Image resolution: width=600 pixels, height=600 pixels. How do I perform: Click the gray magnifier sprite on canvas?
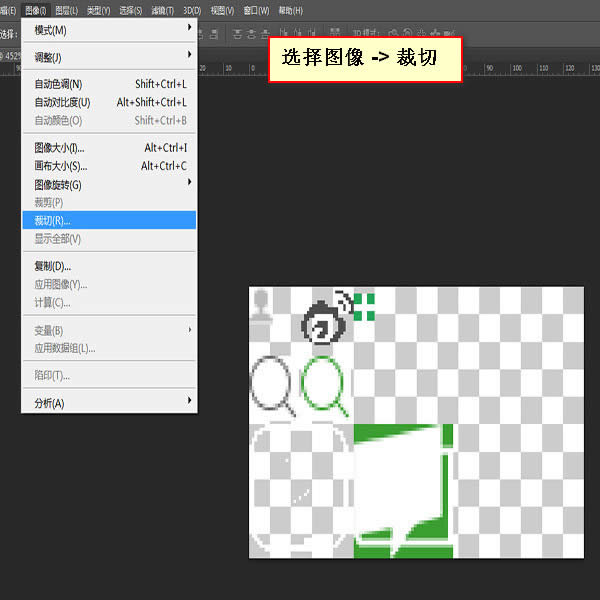click(x=272, y=386)
